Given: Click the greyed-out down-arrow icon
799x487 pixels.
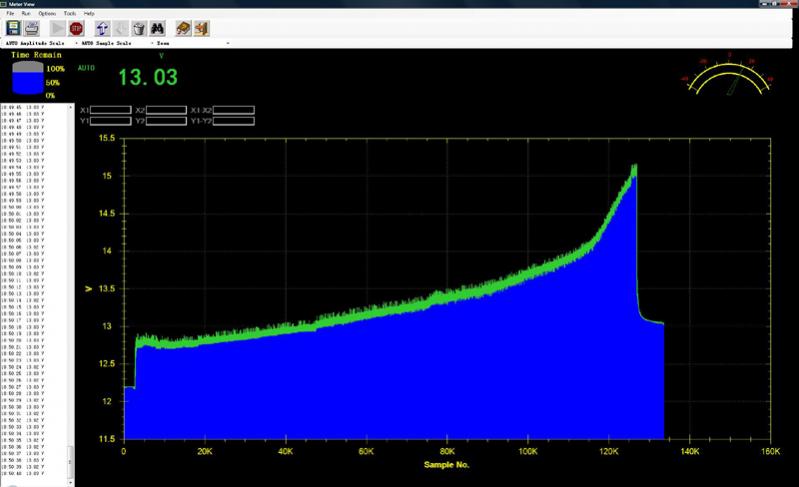Looking at the screenshot, I should [121, 29].
